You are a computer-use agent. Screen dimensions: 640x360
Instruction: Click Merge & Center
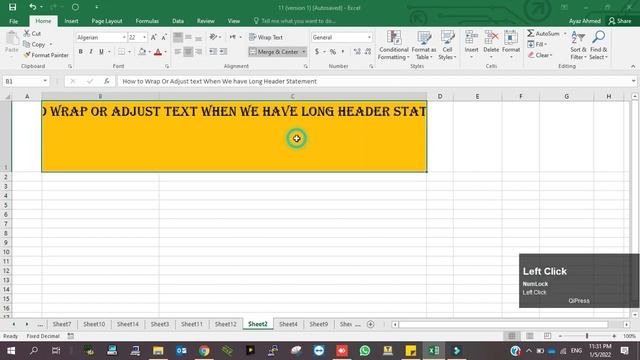[x=274, y=52]
